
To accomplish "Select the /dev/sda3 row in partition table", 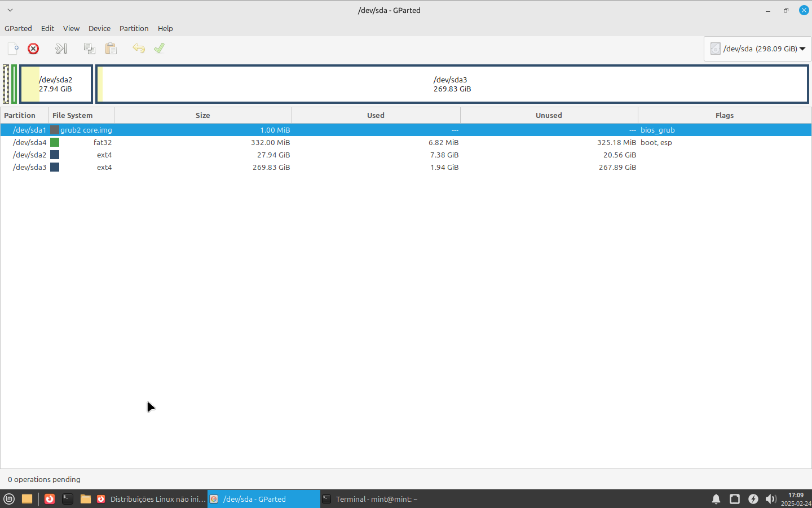I will [x=406, y=167].
